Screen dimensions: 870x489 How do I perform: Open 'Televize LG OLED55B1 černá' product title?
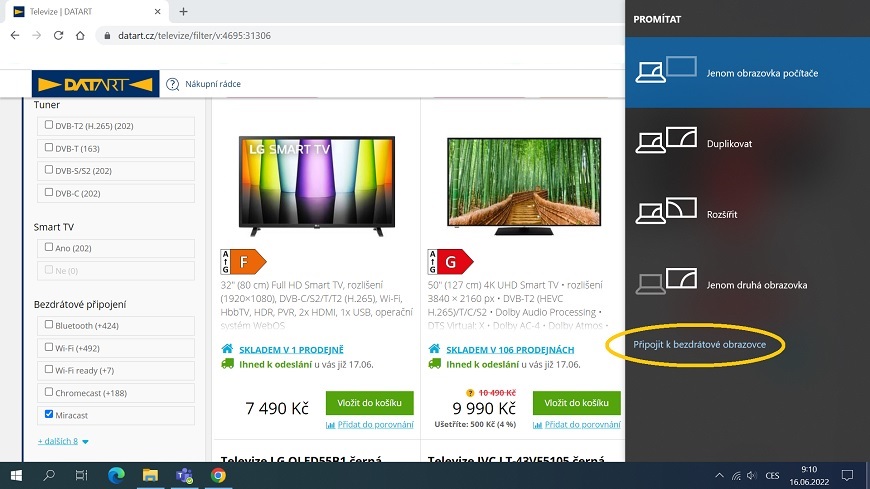tap(301, 458)
